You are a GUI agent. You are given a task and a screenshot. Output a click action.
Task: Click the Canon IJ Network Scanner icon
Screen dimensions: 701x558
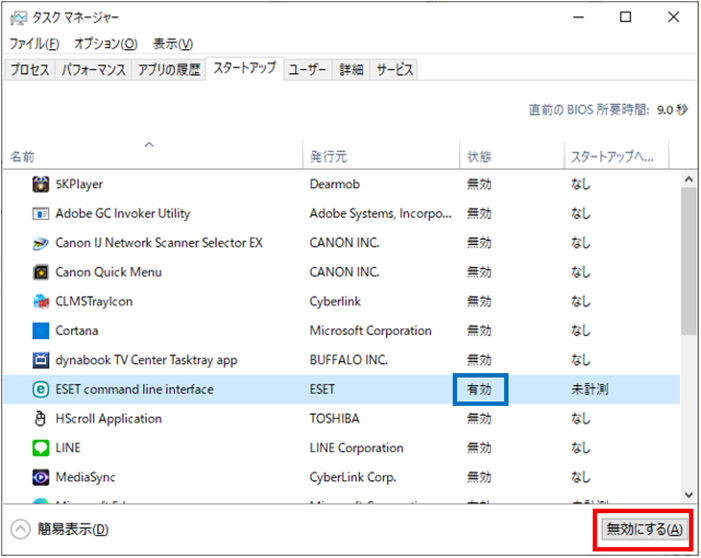pyautogui.click(x=41, y=243)
